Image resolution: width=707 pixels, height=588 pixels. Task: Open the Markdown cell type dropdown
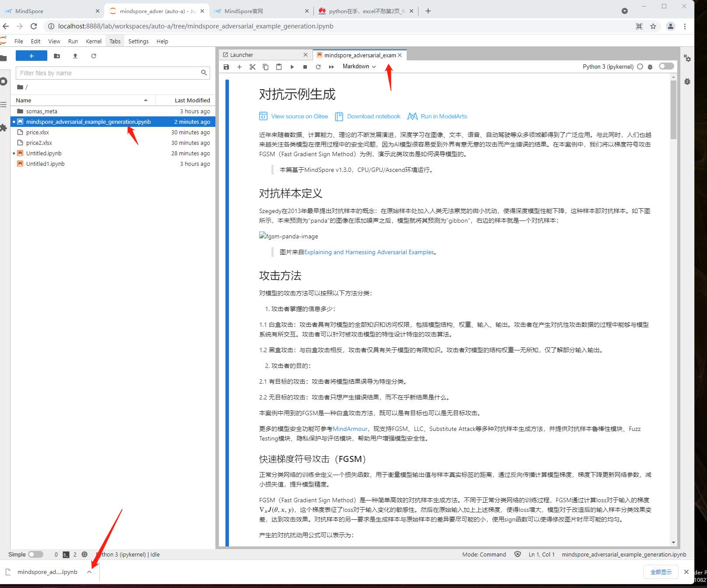[359, 66]
